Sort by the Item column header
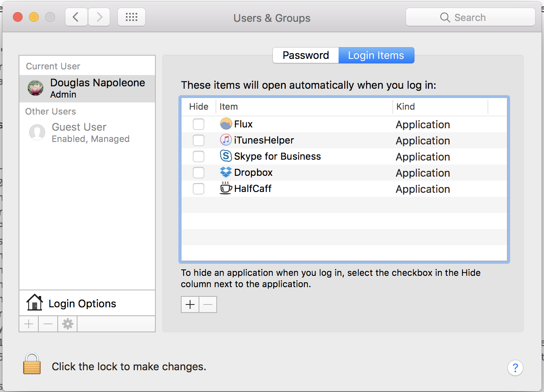 pyautogui.click(x=304, y=106)
